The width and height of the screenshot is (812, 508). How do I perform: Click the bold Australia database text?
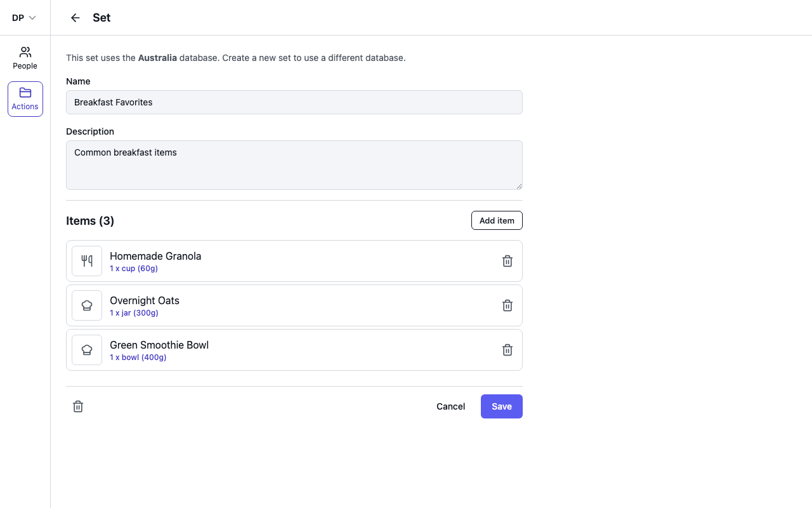[157, 58]
